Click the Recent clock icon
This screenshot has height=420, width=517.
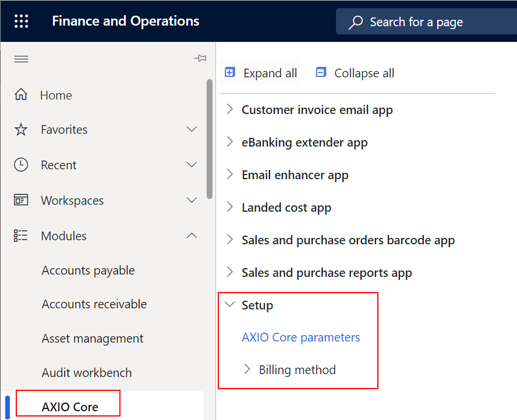pyautogui.click(x=22, y=165)
